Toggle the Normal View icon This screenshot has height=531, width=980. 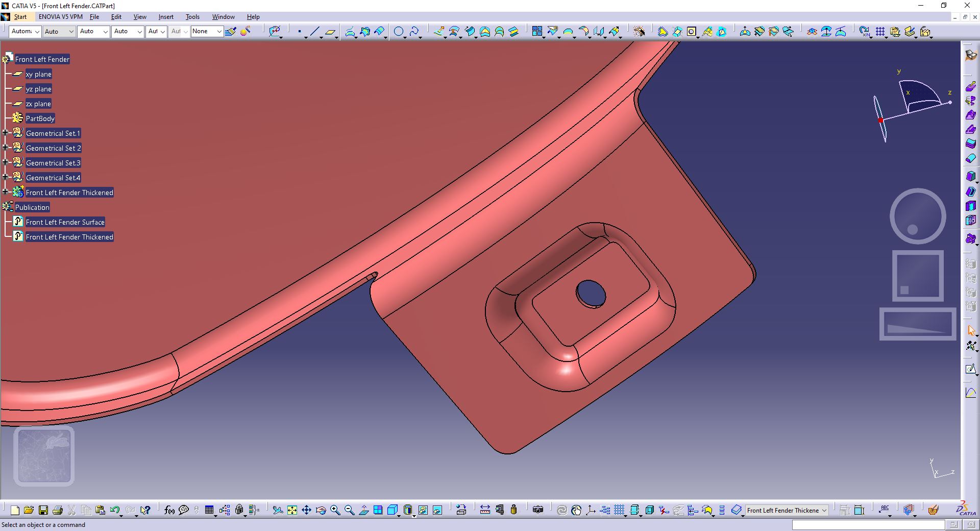[363, 510]
